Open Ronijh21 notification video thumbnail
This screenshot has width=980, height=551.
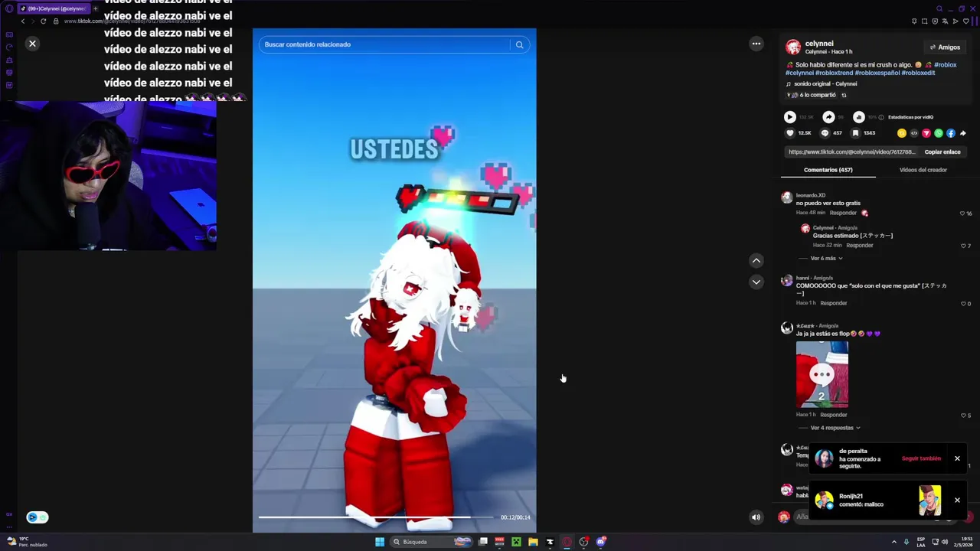(x=929, y=500)
